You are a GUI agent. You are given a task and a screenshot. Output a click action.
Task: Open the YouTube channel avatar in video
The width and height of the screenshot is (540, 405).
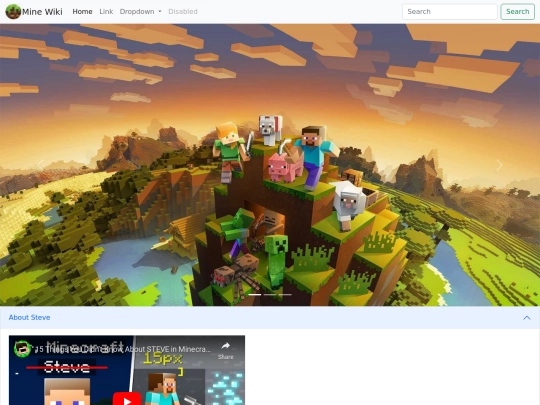22,349
